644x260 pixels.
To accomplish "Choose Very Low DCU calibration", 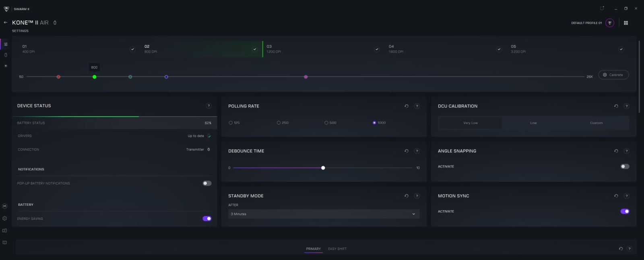I will point(471,123).
